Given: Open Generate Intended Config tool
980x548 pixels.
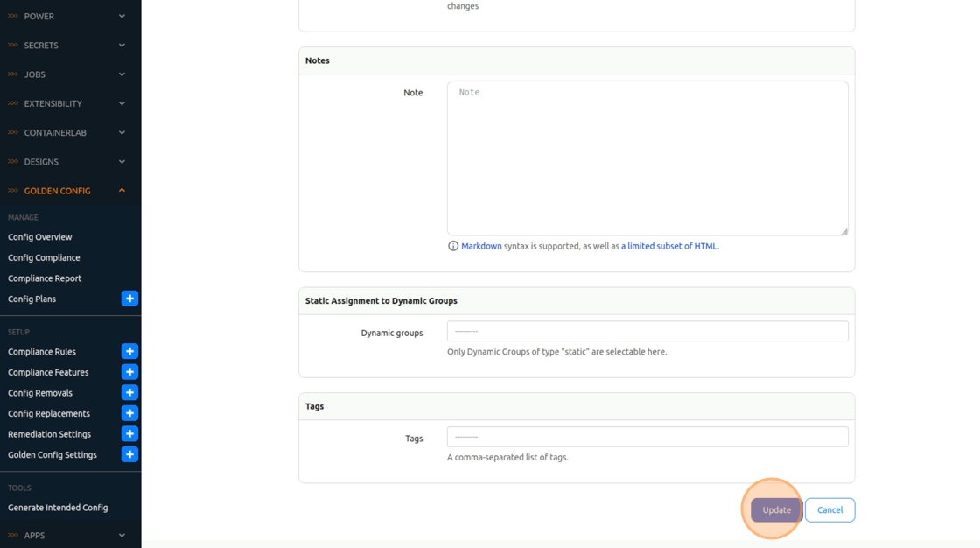Looking at the screenshot, I should pos(58,508).
